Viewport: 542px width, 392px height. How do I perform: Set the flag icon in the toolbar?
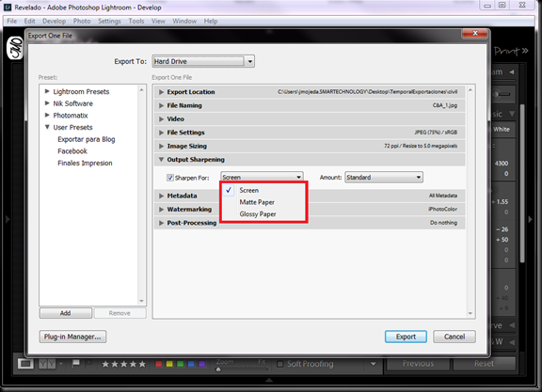coord(76,363)
